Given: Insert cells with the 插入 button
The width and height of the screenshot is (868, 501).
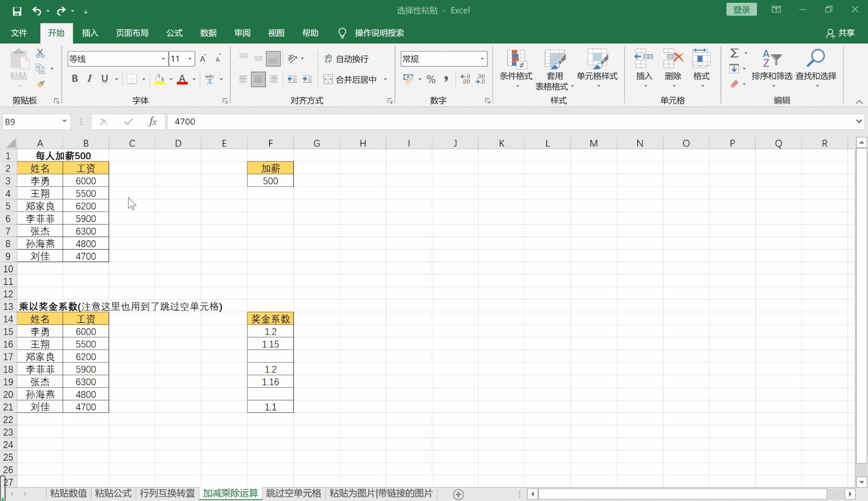Looking at the screenshot, I should pyautogui.click(x=644, y=68).
